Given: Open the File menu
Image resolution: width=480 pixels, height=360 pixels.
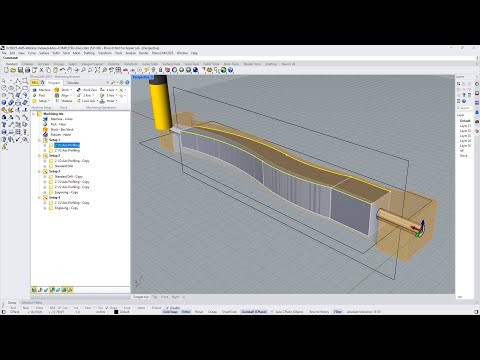Looking at the screenshot, I should coord(4,53).
